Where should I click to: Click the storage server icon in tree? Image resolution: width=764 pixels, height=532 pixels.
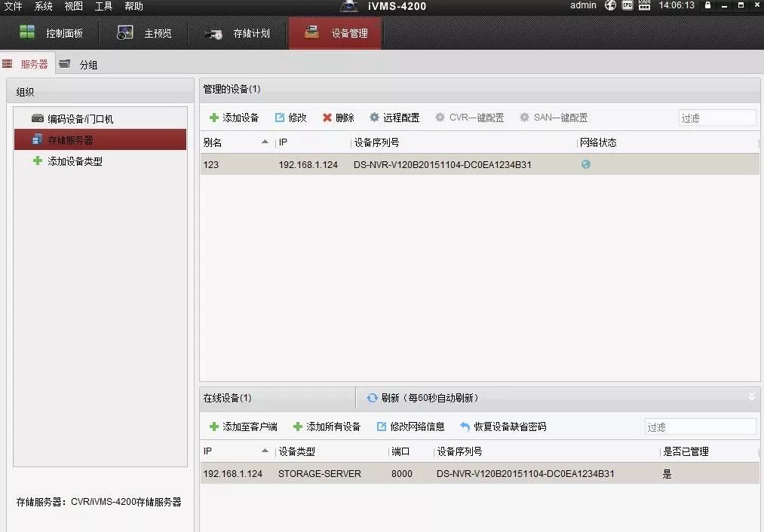(37, 139)
